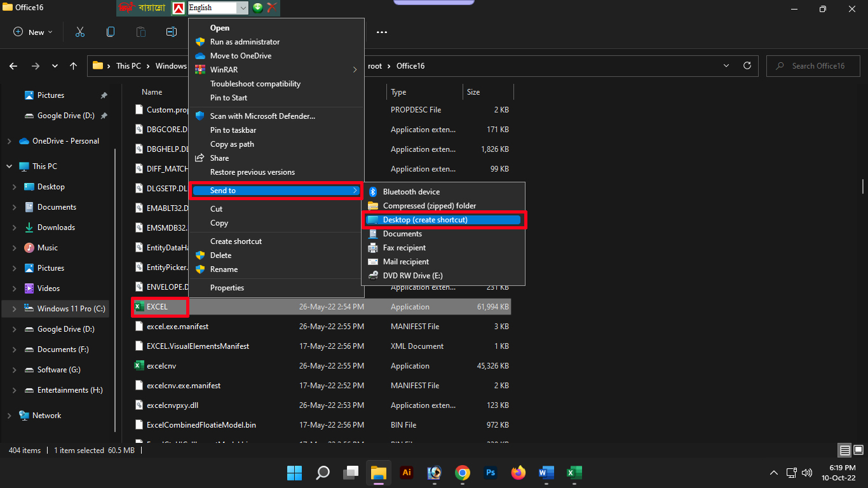This screenshot has width=868, height=488.
Task: Open Adobe Illustrator from taskbar
Action: (407, 473)
